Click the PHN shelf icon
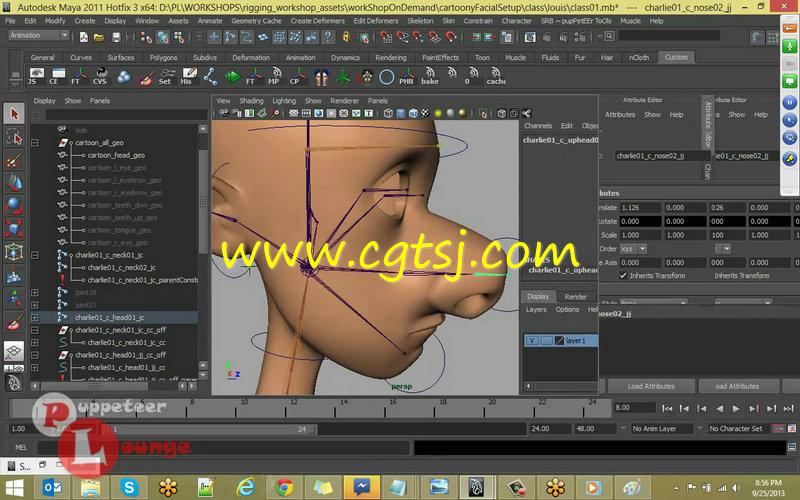This screenshot has height=500, width=800. [x=407, y=76]
